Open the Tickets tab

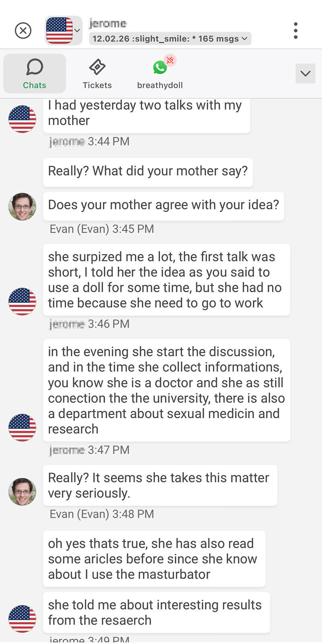(97, 74)
